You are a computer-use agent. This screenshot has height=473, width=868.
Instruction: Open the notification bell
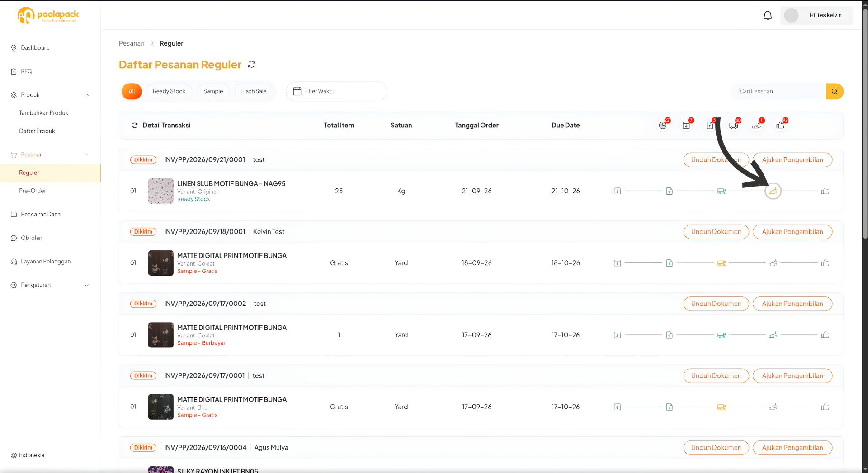tap(768, 15)
